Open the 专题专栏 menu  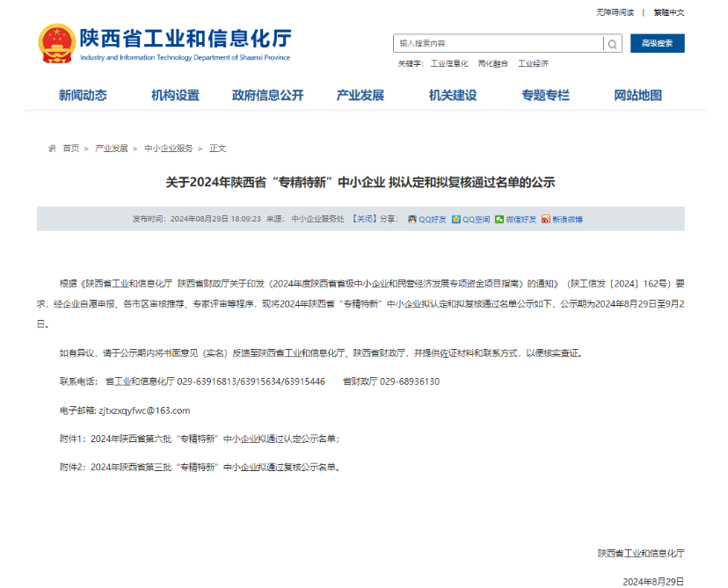545,95
